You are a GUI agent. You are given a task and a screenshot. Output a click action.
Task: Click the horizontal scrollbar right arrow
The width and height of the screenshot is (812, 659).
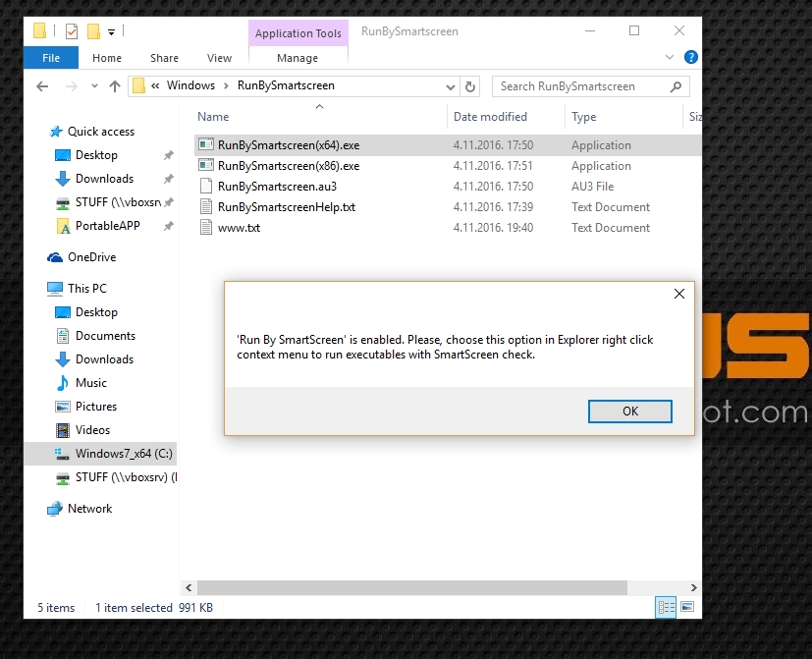693,587
